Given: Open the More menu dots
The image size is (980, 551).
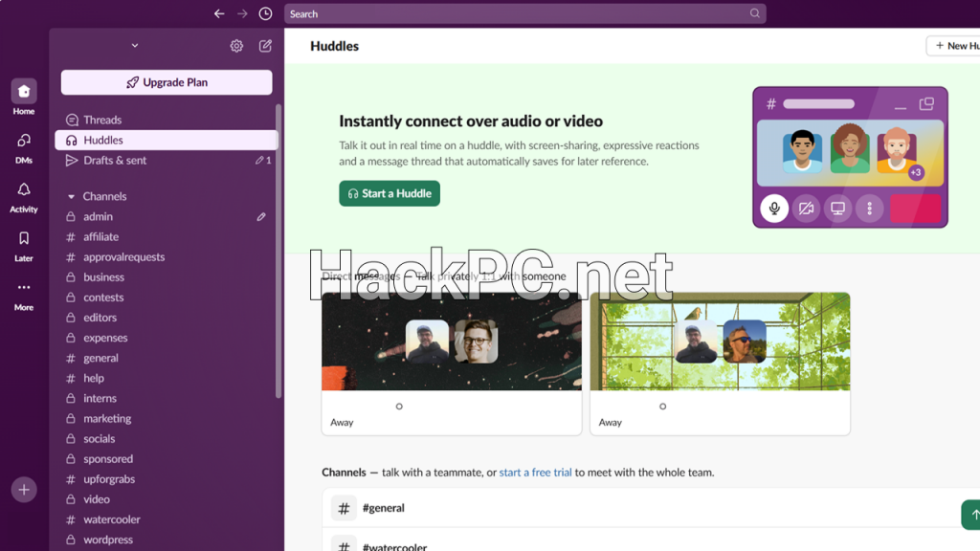Looking at the screenshot, I should (x=24, y=295).
